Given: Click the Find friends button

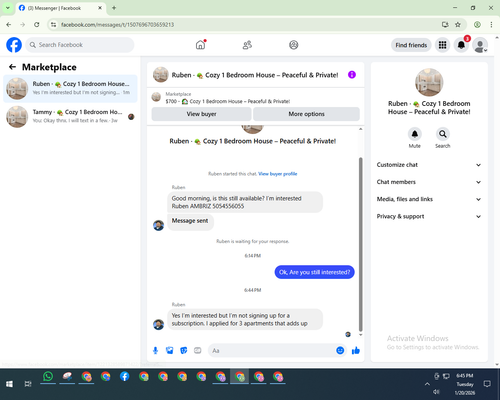Looking at the screenshot, I should pyautogui.click(x=411, y=45).
